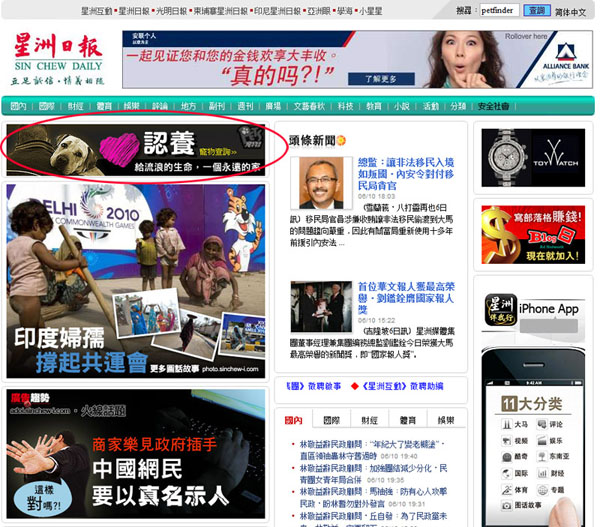The image size is (600, 527).
Task: Open the 國內 section in green navigation bar
Action: [18, 106]
